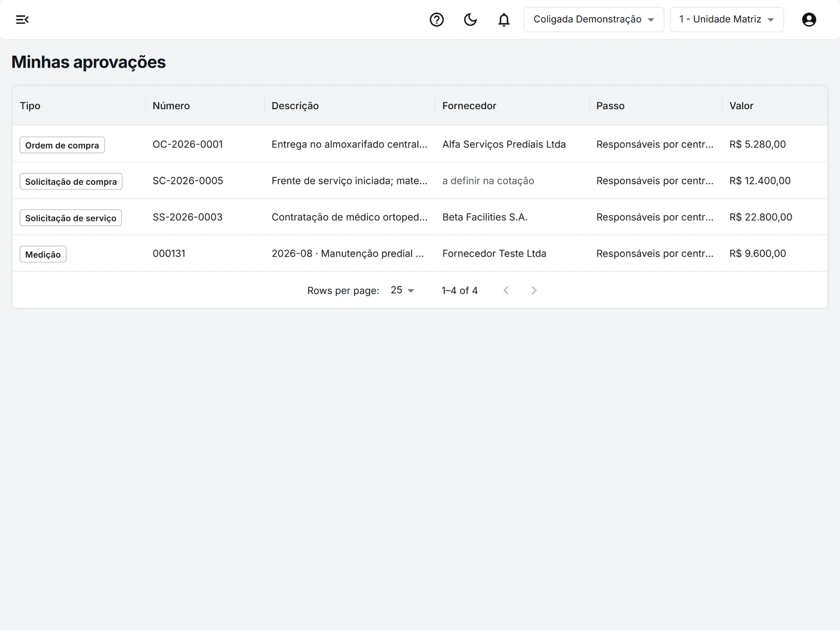Open row SC-2026-0005
This screenshot has height=630, width=840.
pos(420,181)
